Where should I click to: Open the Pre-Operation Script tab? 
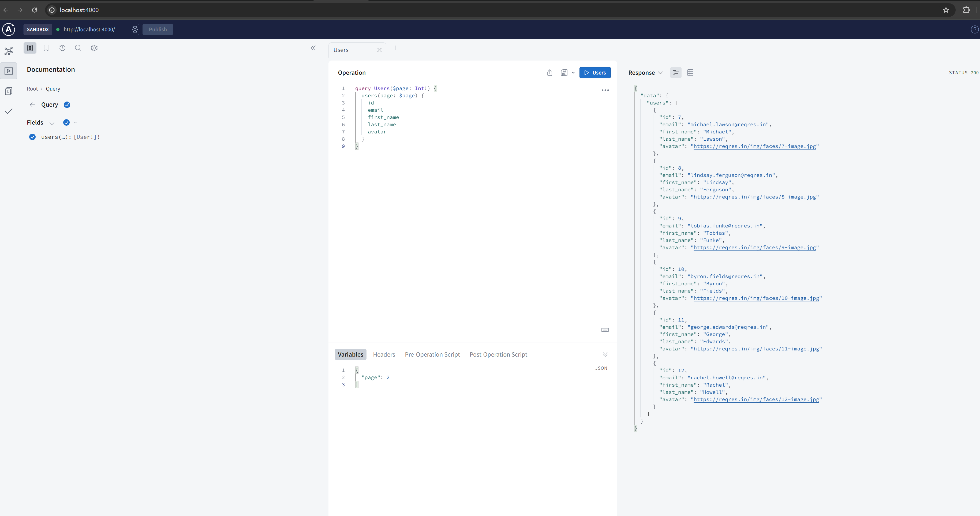[432, 354]
